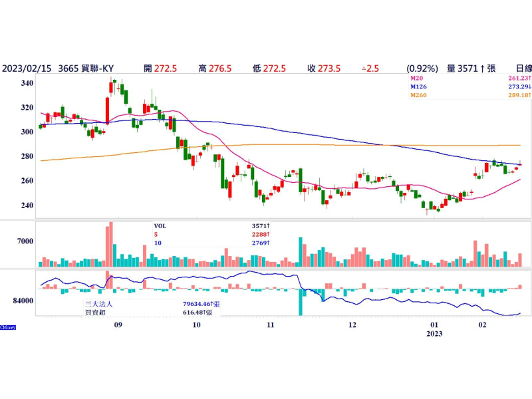The height and width of the screenshot is (399, 532).
Task: Click the VOL value 3571
Action: [x=261, y=226]
